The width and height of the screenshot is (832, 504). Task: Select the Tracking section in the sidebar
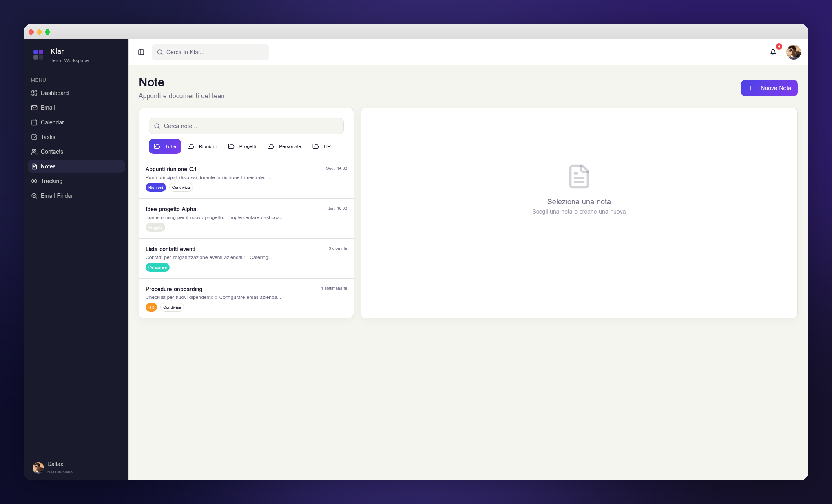pos(51,181)
